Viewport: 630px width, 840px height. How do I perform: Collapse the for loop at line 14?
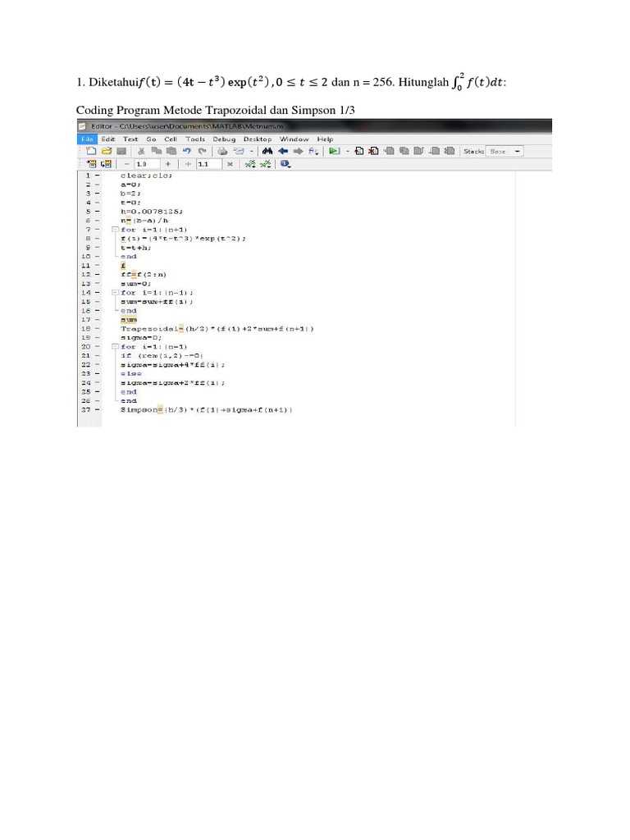[116, 293]
